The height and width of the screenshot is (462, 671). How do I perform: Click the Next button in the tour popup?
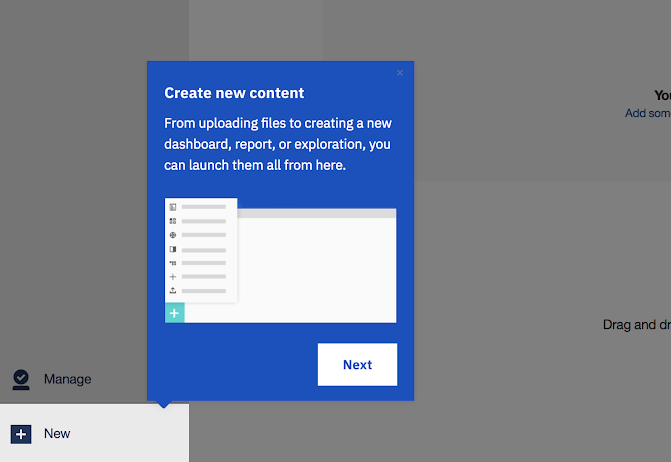pos(357,364)
